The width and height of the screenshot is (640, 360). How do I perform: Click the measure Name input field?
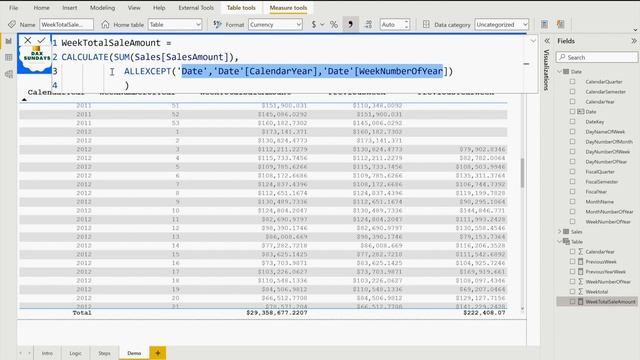point(66,24)
